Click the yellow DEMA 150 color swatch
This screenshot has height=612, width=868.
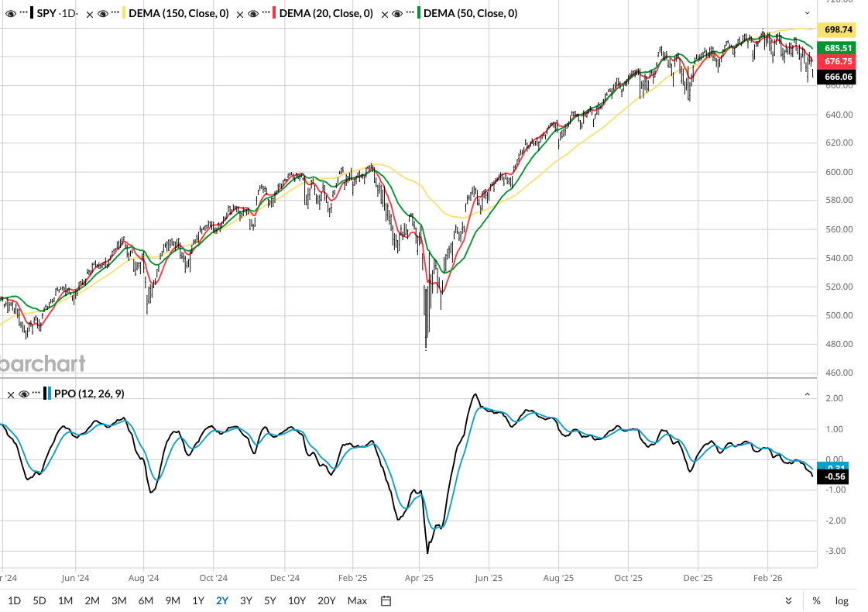[123, 12]
